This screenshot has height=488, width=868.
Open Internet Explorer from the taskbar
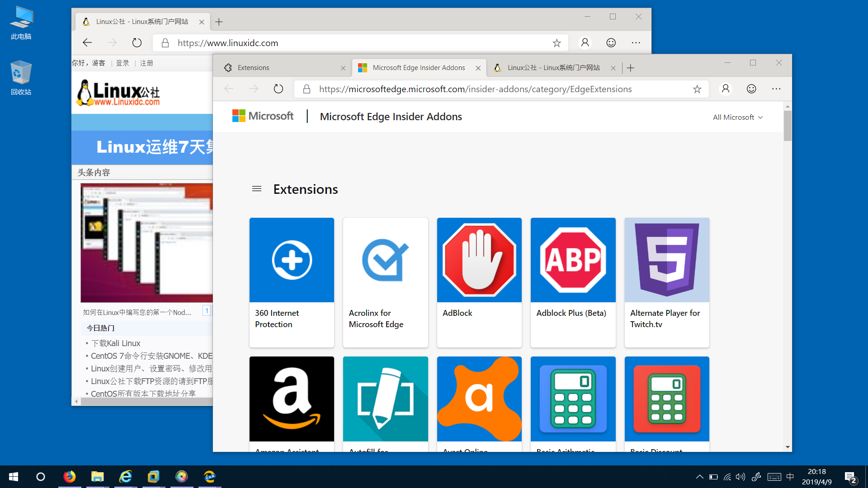[126, 477]
